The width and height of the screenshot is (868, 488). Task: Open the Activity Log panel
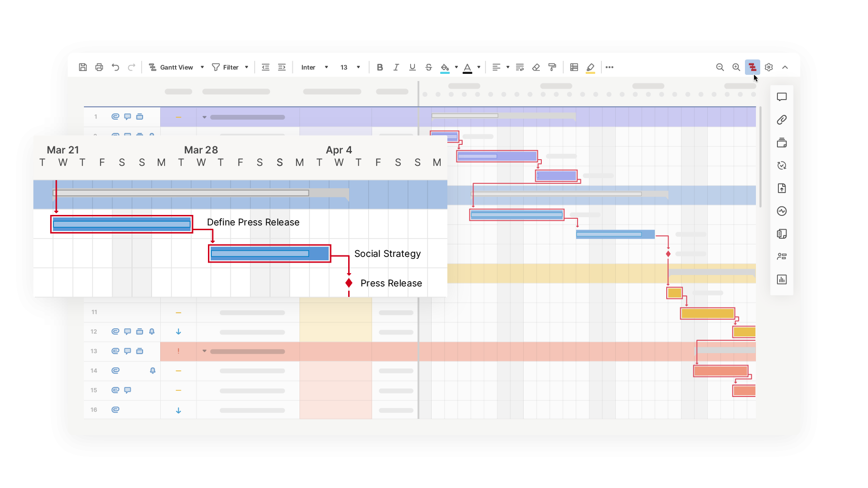click(782, 211)
